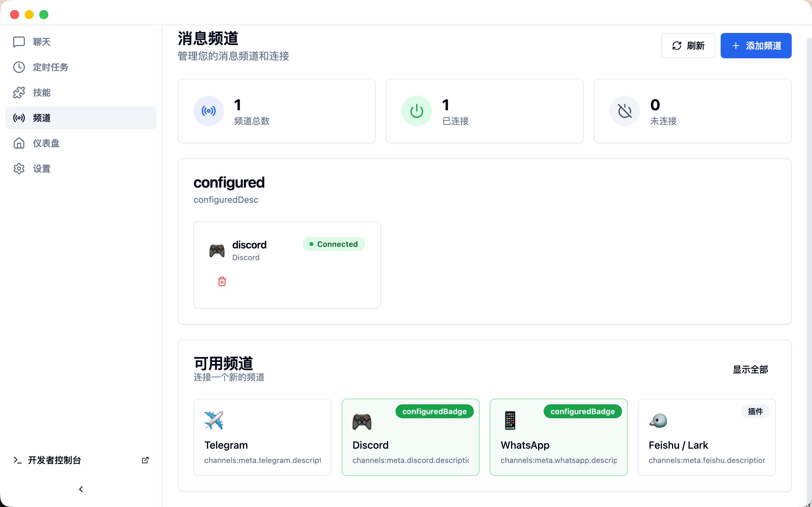Screen dimensions: 812x507
Task: Click the refresh icon inside the 刷新 button
Action: pos(677,46)
